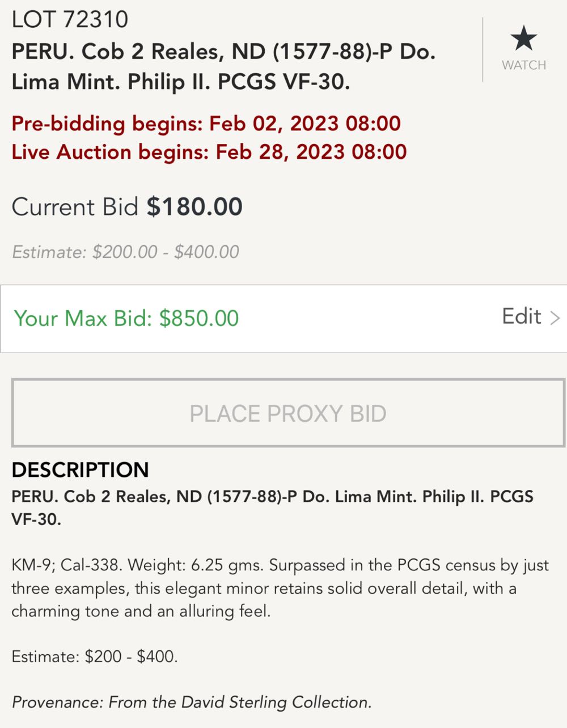Click the plain Estimate: $200 - $400 line
The image size is (567, 728).
(95, 657)
